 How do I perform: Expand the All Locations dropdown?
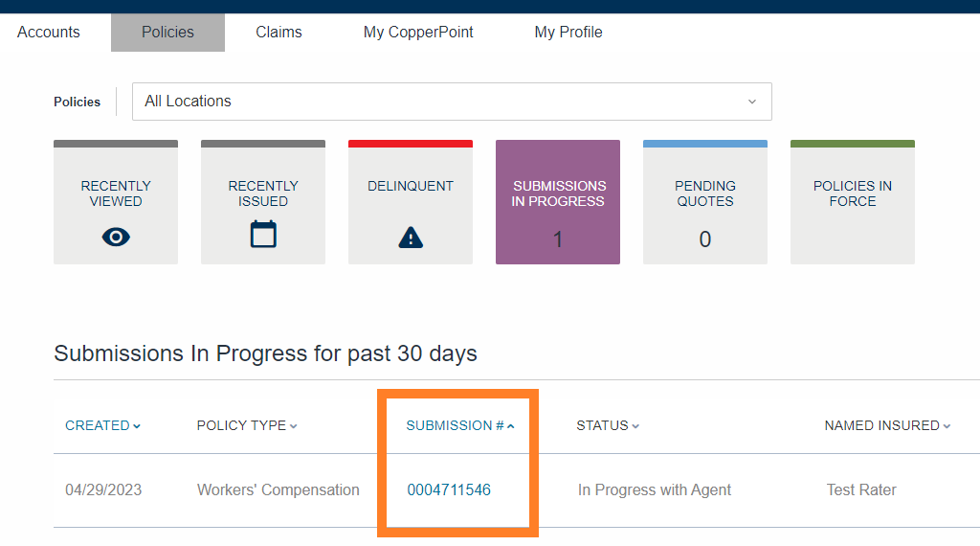[x=452, y=102]
